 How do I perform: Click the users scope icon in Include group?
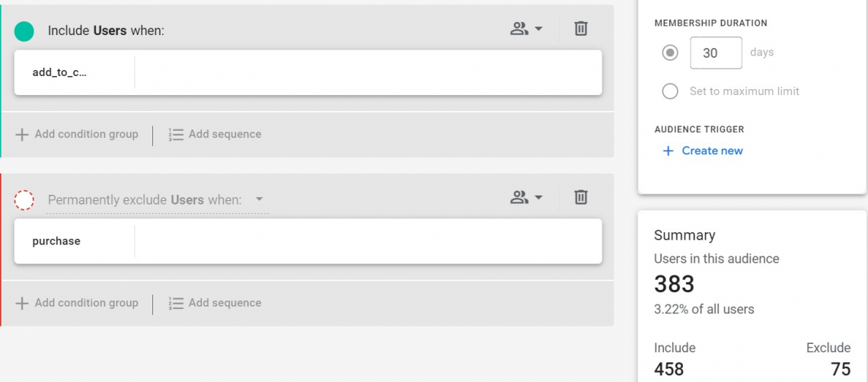(x=519, y=29)
